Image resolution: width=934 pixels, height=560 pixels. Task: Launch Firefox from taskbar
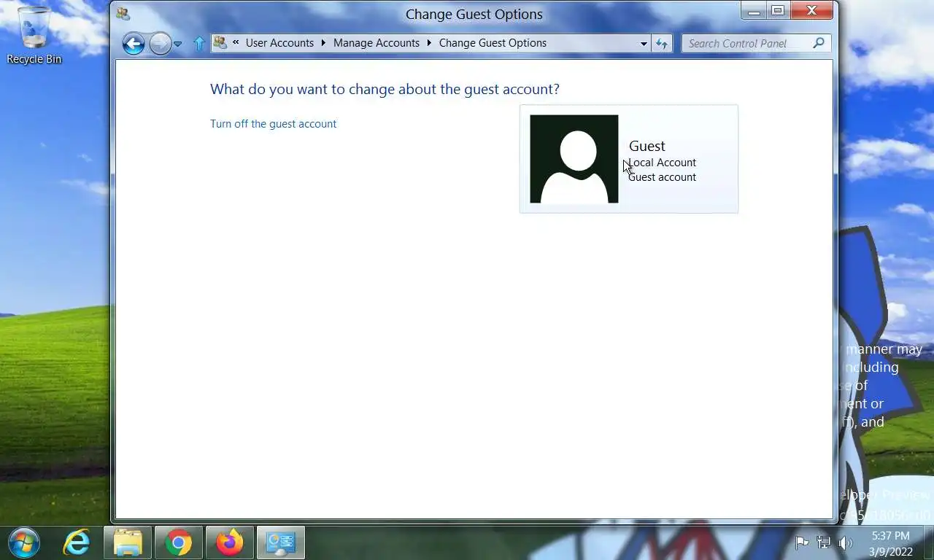click(230, 543)
